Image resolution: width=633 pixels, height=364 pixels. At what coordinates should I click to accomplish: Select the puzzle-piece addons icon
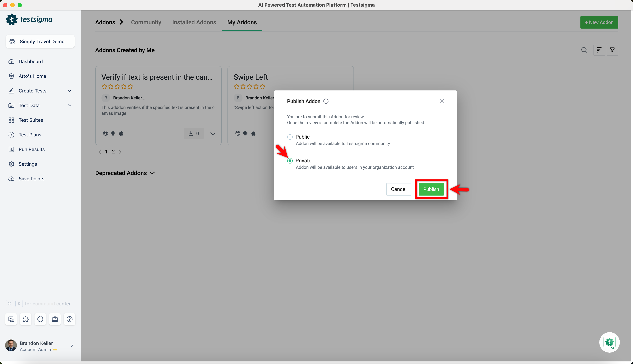click(x=25, y=319)
